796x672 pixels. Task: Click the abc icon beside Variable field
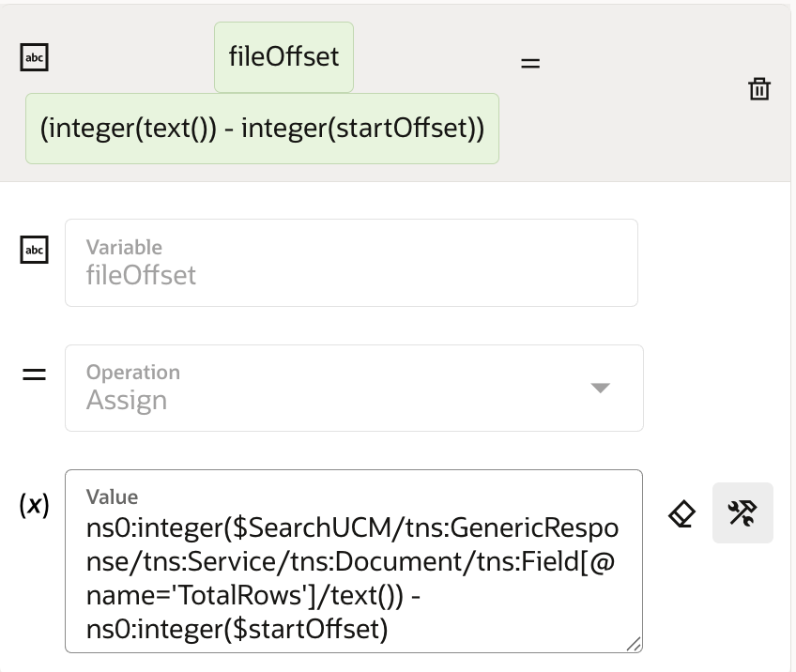pos(34,250)
